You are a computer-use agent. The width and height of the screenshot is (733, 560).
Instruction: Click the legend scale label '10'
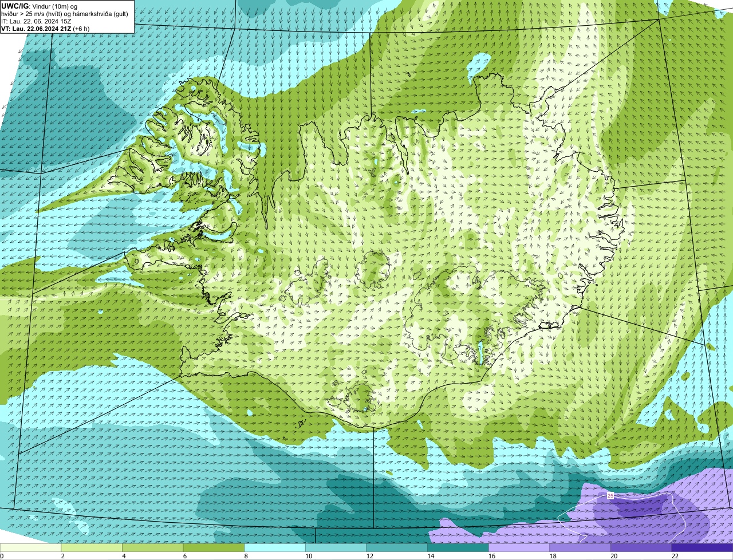[309, 556]
